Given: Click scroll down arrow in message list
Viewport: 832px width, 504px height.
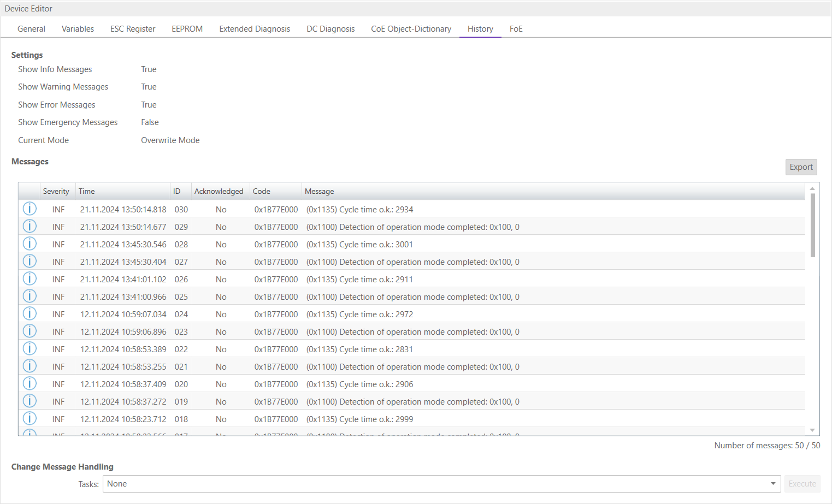Looking at the screenshot, I should pyautogui.click(x=812, y=430).
